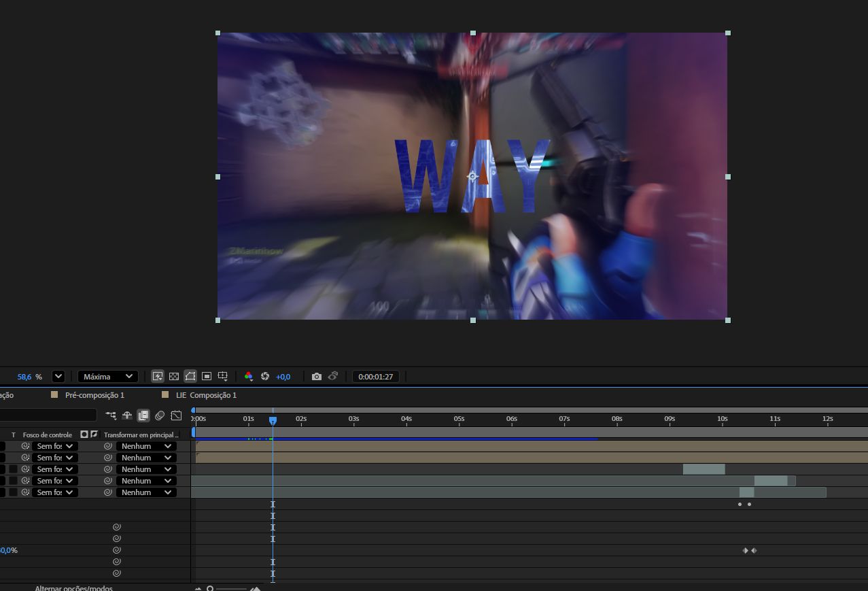Click the work area start handle
This screenshot has height=591, width=868.
(193, 432)
